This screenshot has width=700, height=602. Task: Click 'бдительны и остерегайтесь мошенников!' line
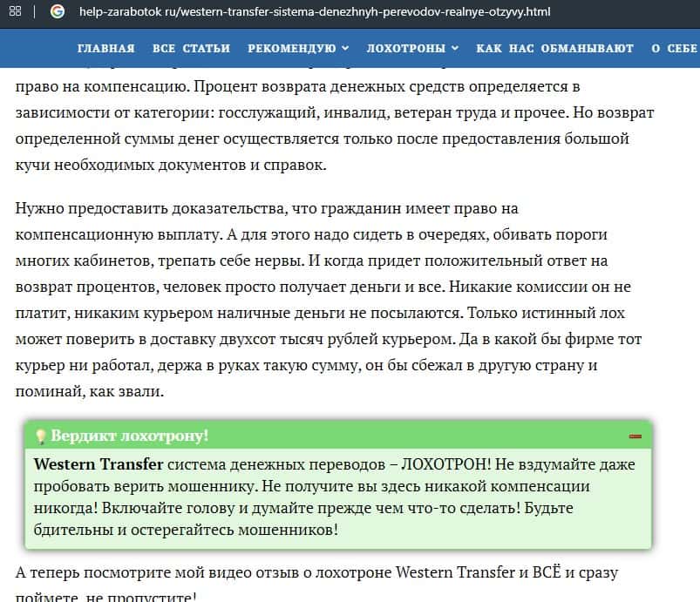coord(187,530)
